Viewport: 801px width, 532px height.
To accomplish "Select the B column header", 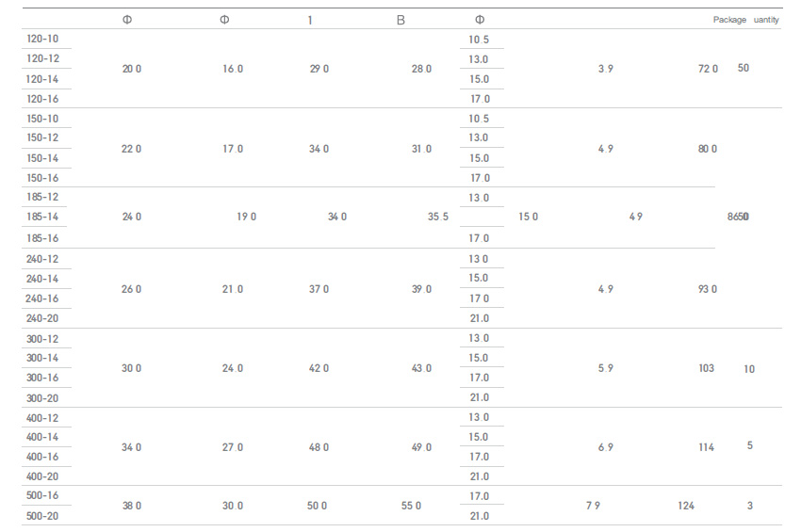I will pyautogui.click(x=401, y=20).
